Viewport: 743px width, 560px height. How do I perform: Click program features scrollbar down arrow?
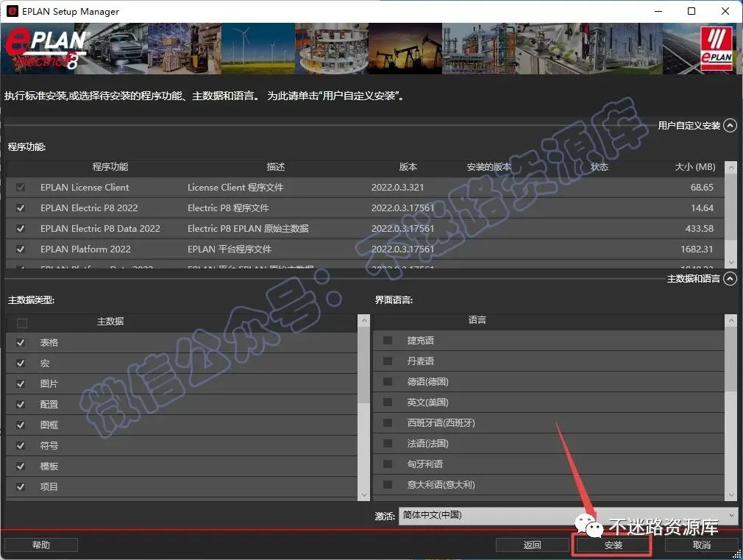coord(731,262)
